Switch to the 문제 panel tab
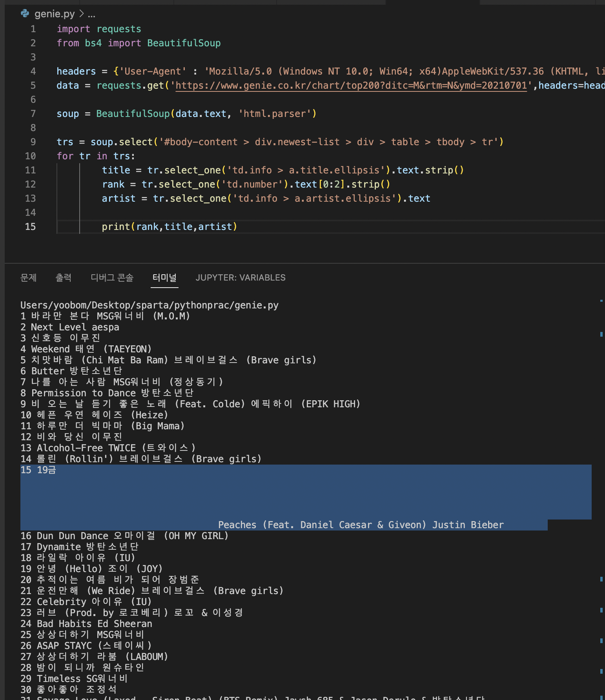 click(x=28, y=278)
